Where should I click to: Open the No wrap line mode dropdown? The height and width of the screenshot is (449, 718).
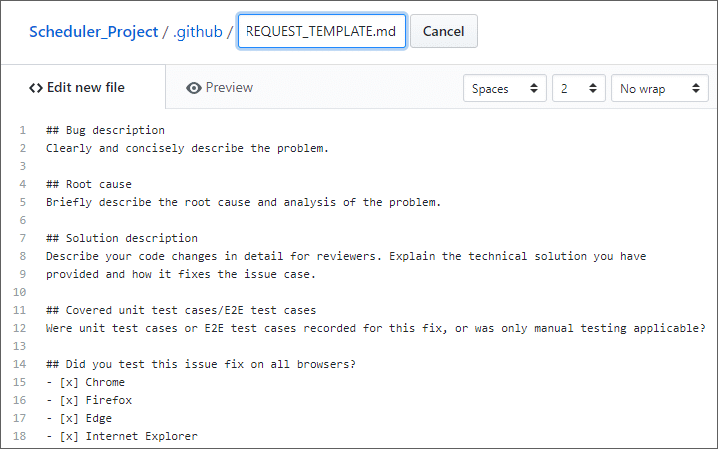point(660,88)
